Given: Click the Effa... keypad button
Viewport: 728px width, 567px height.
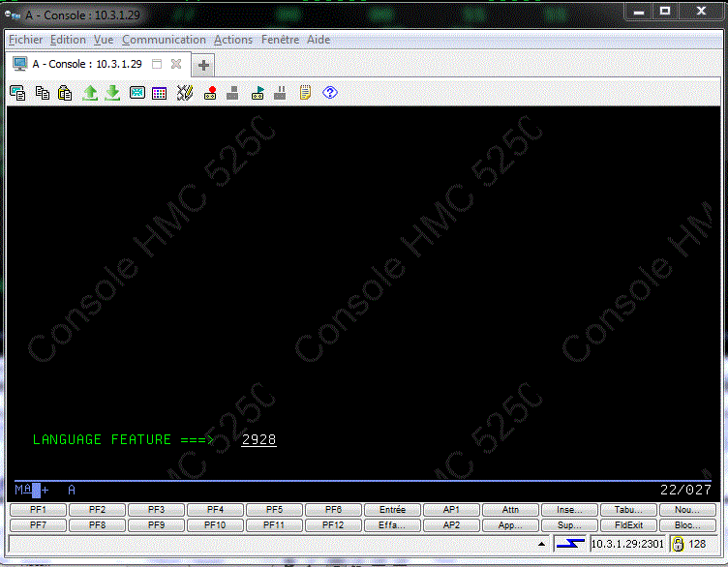Looking at the screenshot, I should (x=392, y=525).
